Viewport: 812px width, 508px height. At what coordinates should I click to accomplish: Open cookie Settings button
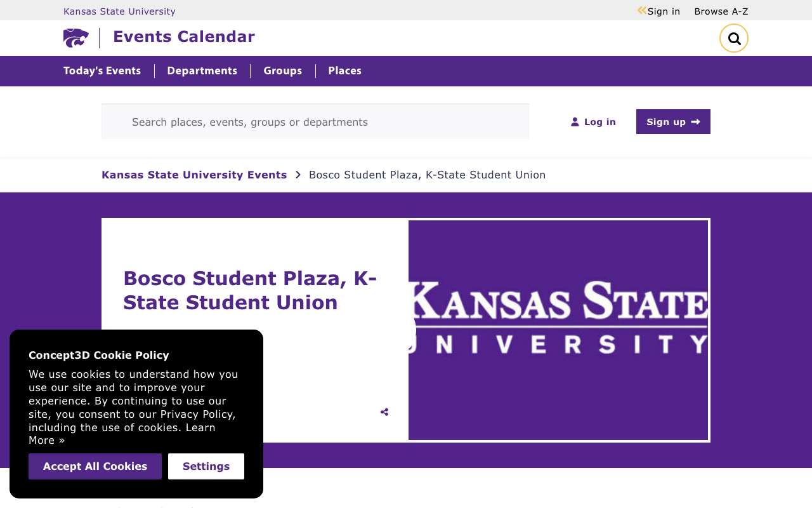click(206, 467)
